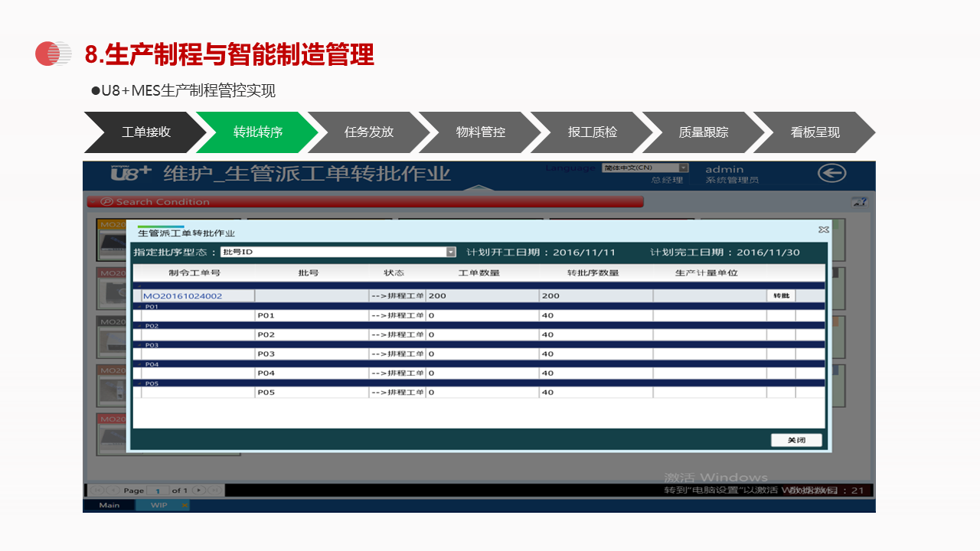980x551 pixels.
Task: Click the 排程工单 status in row P05
Action: tap(397, 392)
